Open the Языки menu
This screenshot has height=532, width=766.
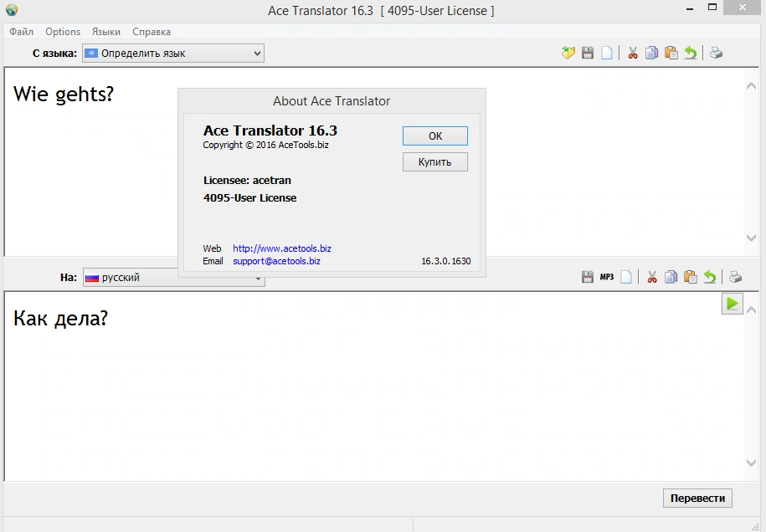[106, 32]
